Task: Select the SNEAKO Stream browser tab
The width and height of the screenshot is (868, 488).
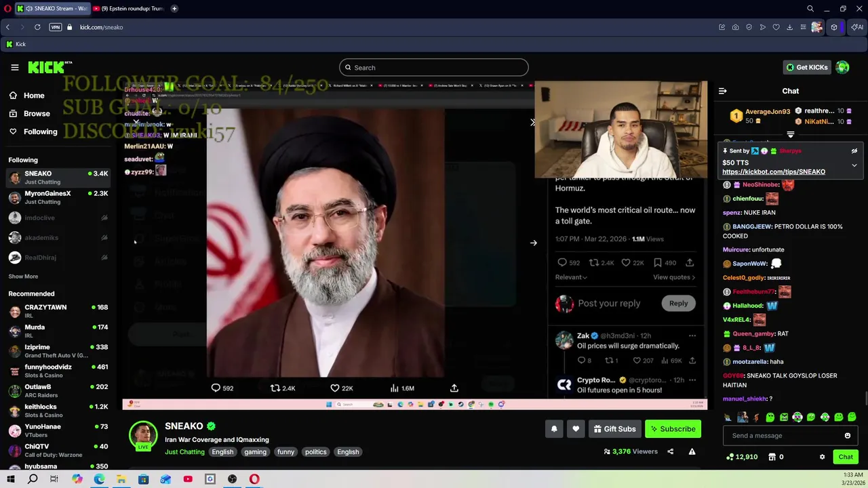Action: (x=52, y=9)
